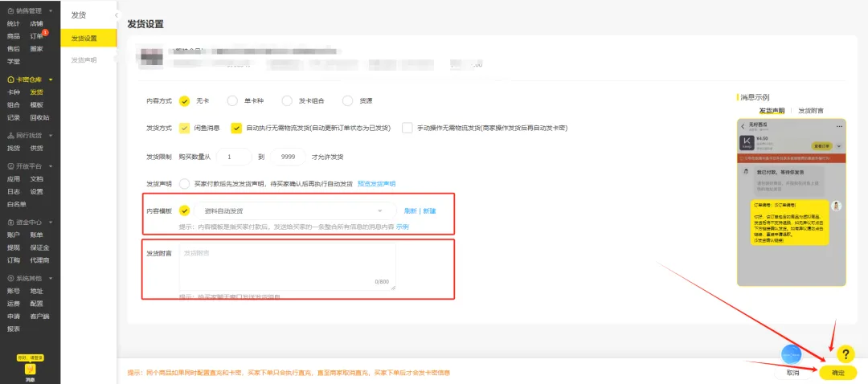The height and width of the screenshot is (384, 868).
Task: Expand the chevron beside 查看订单 in preview
Action: (x=838, y=146)
